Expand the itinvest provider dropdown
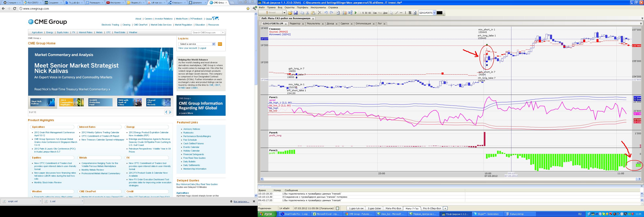 284,13
